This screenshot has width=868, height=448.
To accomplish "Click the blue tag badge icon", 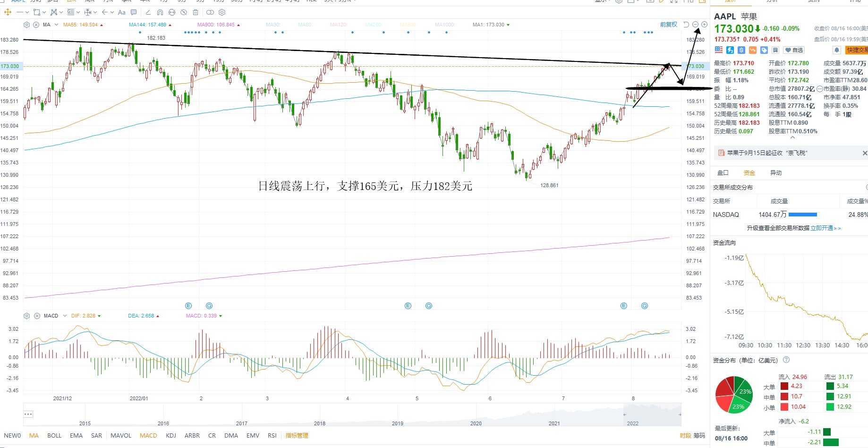I will 764,50.
